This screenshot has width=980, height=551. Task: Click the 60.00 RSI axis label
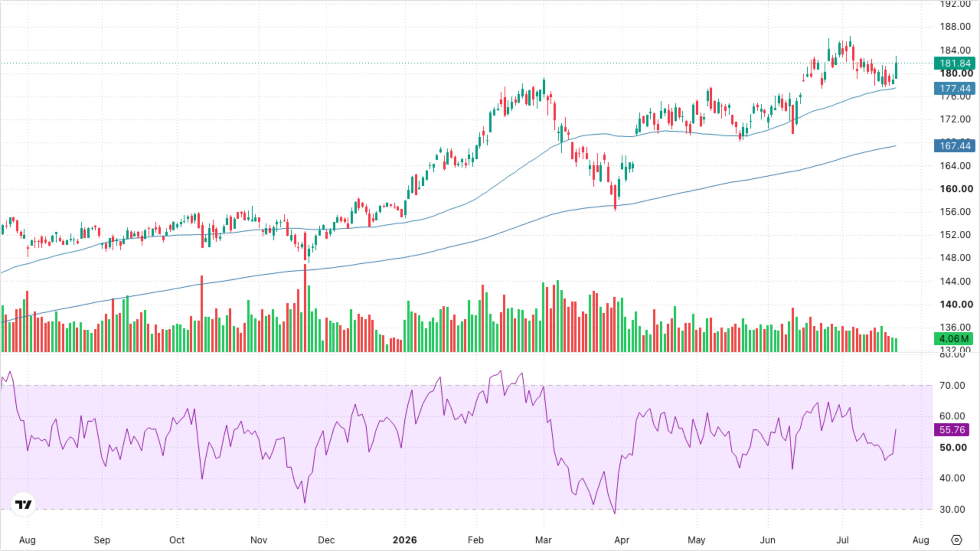coord(952,416)
